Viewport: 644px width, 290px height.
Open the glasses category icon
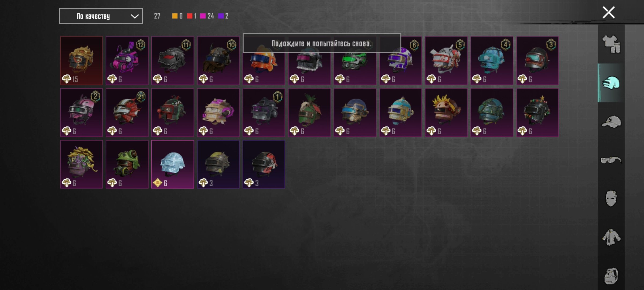(x=611, y=160)
